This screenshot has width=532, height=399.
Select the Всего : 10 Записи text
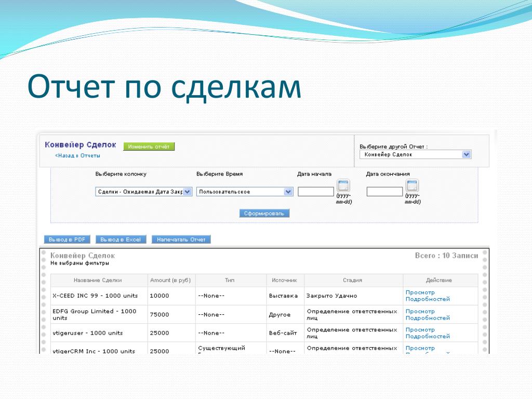(x=446, y=256)
